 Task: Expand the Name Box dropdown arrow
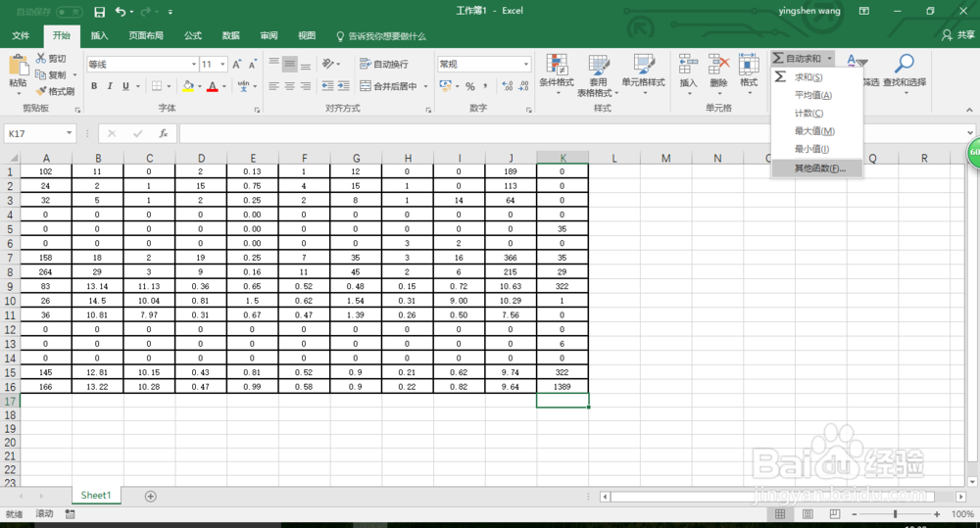69,133
